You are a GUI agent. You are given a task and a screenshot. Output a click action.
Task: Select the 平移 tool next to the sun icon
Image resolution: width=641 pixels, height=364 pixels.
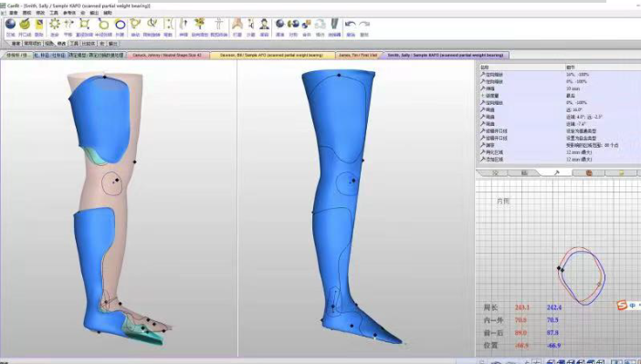[x=68, y=25]
